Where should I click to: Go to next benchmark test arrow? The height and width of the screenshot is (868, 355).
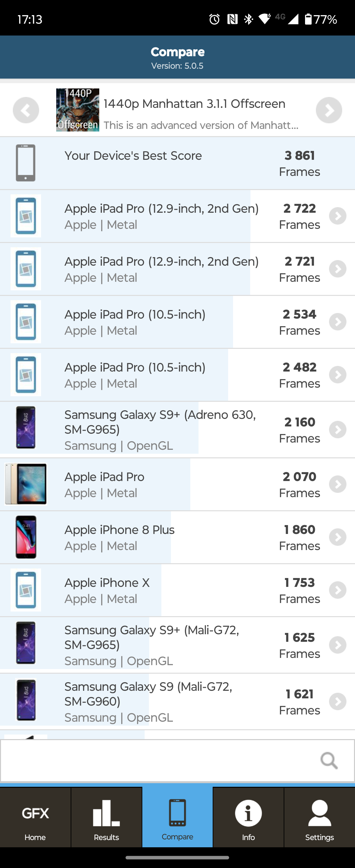tap(329, 110)
